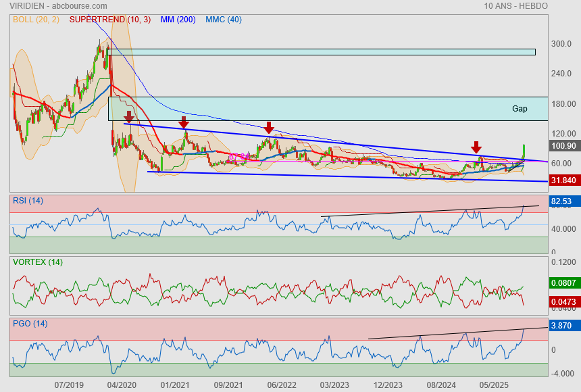The image size is (581, 392).
Task: Click the Gap text label
Action: point(520,108)
